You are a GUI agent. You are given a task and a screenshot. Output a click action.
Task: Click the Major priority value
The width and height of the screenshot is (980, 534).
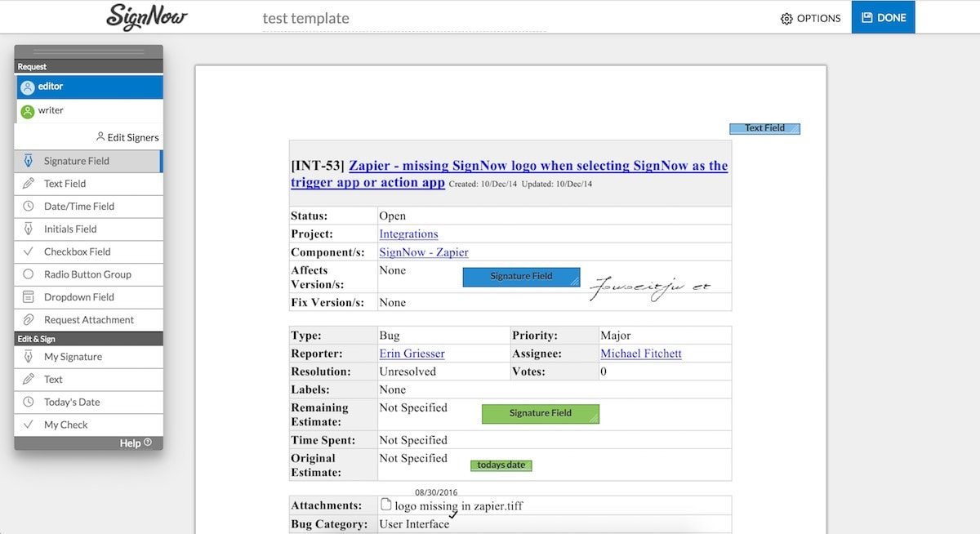pyautogui.click(x=616, y=336)
